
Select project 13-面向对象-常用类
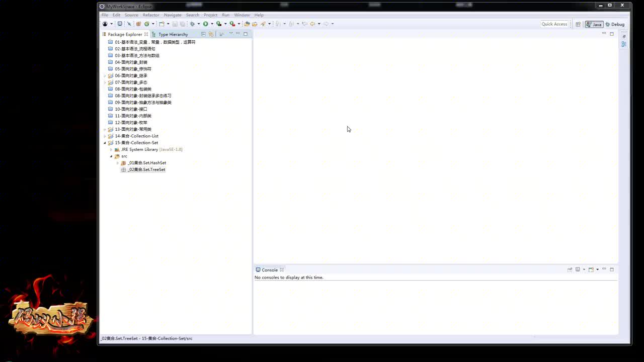coord(133,129)
